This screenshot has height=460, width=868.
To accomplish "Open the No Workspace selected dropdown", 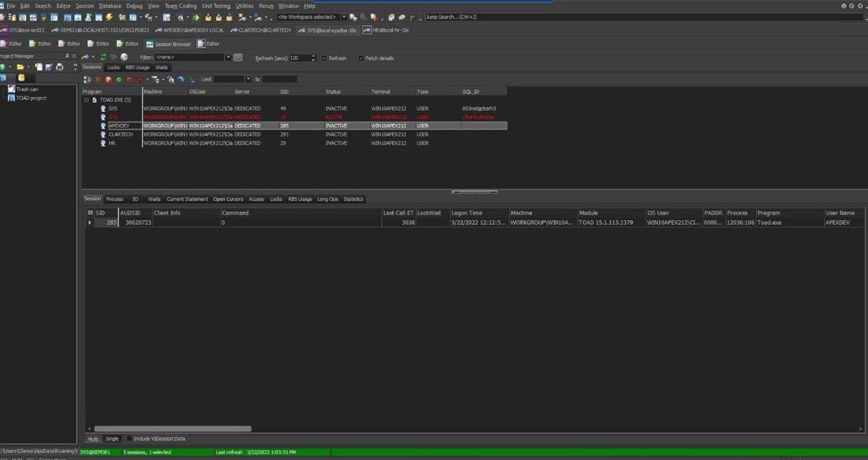I will coord(344,17).
